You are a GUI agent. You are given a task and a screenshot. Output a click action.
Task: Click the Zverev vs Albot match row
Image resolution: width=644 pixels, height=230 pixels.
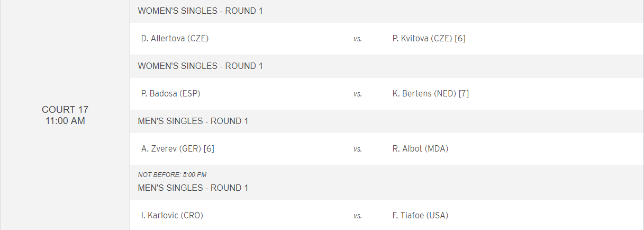387,148
